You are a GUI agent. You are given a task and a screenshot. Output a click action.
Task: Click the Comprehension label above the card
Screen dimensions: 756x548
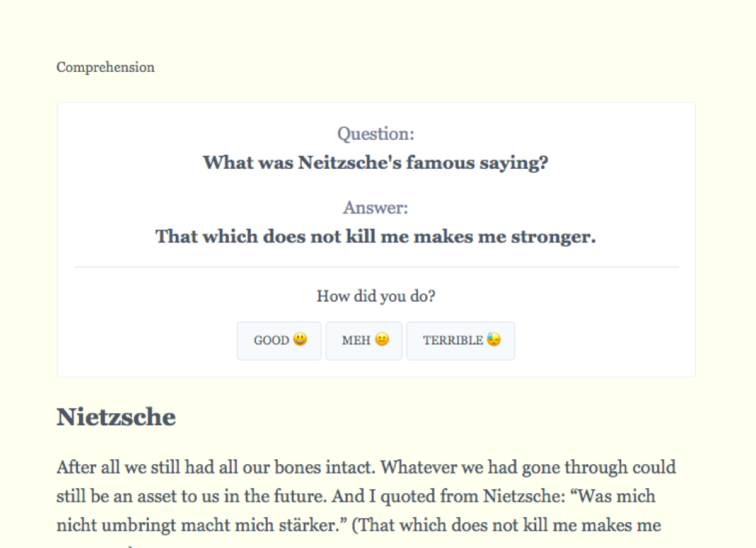click(105, 67)
